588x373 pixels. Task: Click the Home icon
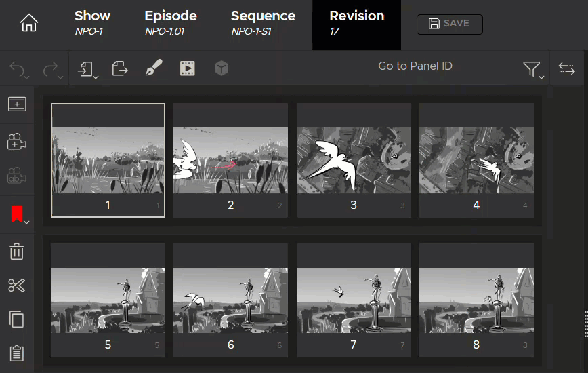pyautogui.click(x=29, y=24)
